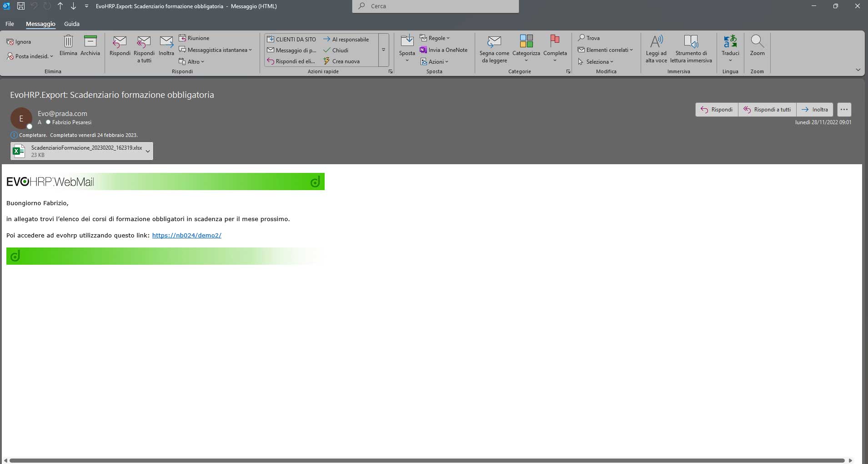The image size is (868, 464).
Task: Archive the message with Archivia icon
Action: (x=90, y=42)
